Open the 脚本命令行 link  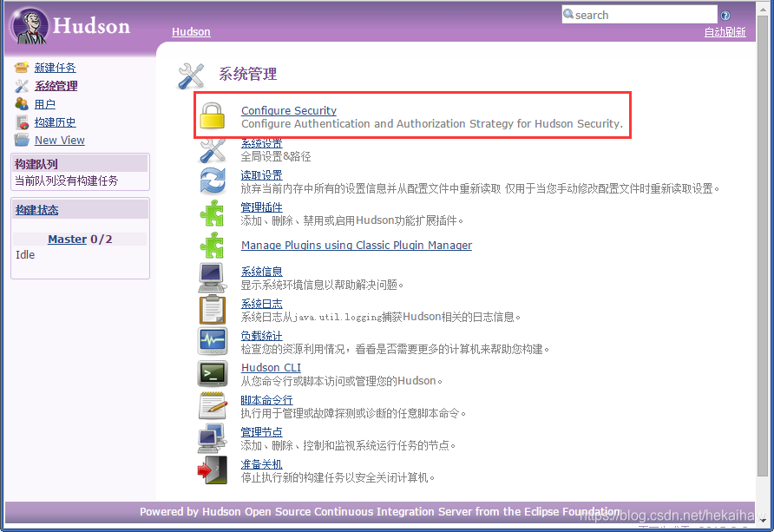pos(266,400)
